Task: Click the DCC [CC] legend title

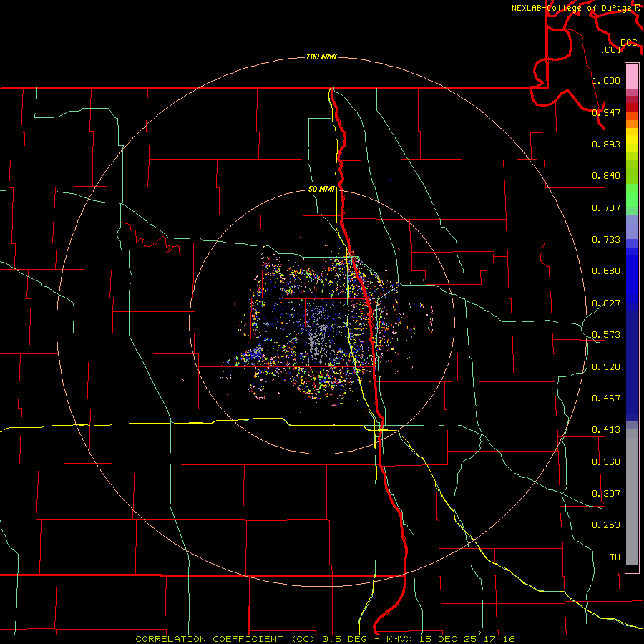Action: pos(619,46)
